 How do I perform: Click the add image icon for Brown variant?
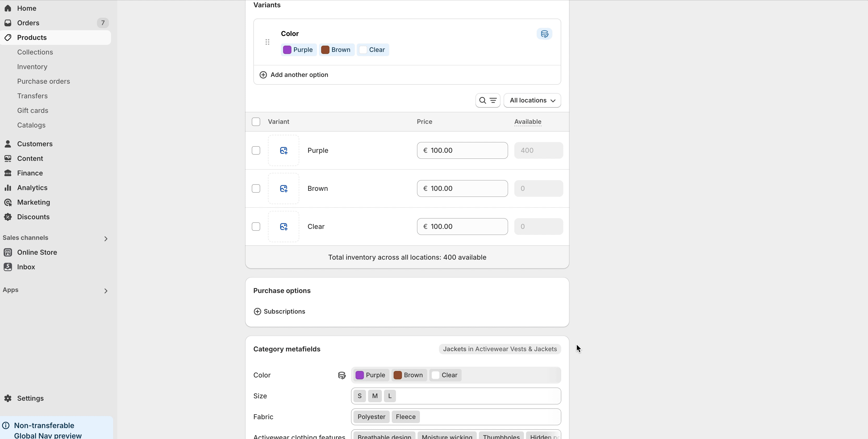(x=283, y=189)
